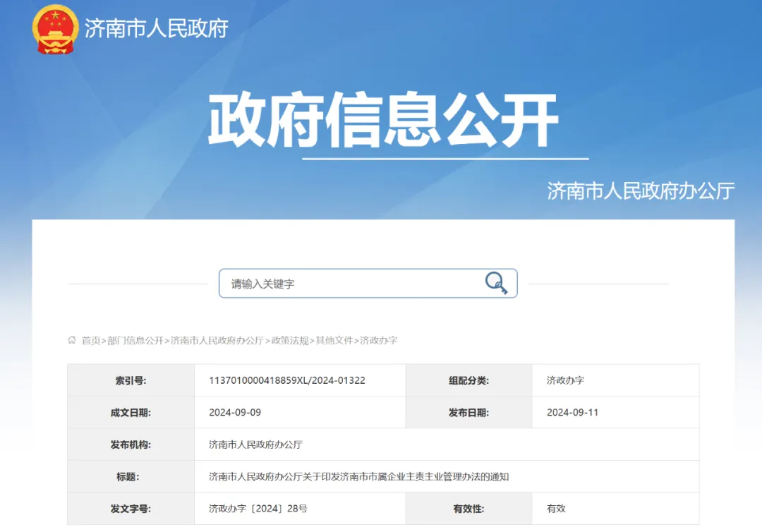The height and width of the screenshot is (532, 762).
Task: Click the 成文日期 value 2024-09-09
Action: point(235,412)
